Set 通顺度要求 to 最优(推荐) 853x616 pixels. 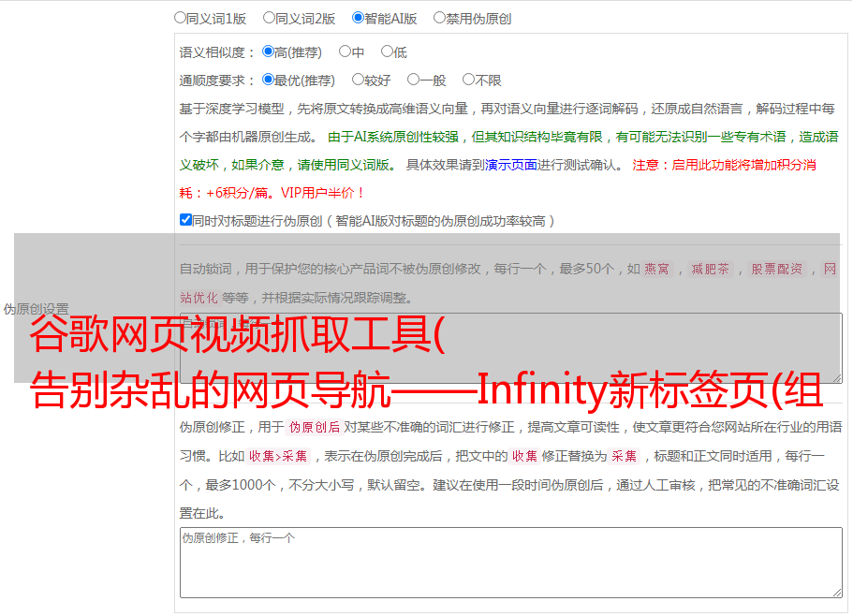[268, 80]
